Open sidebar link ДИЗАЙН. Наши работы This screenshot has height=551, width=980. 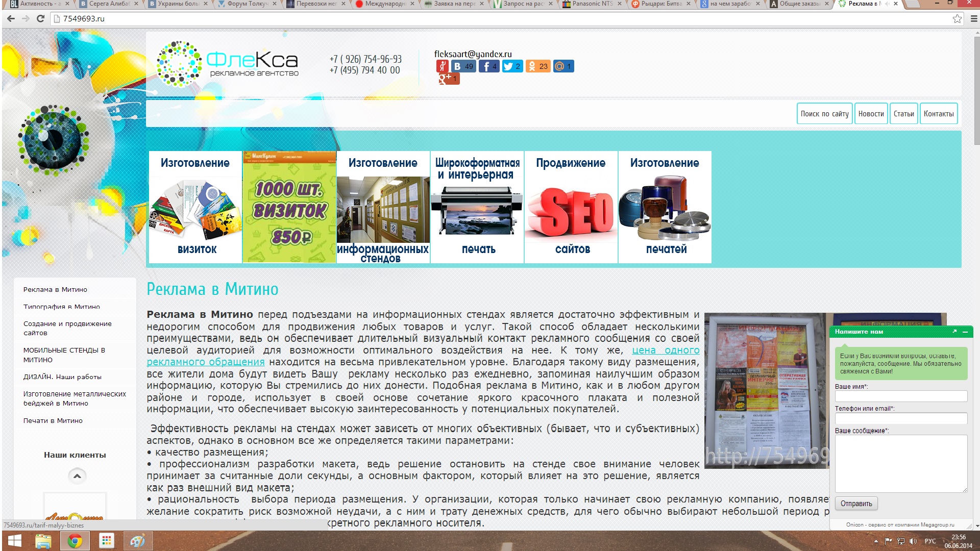(62, 377)
